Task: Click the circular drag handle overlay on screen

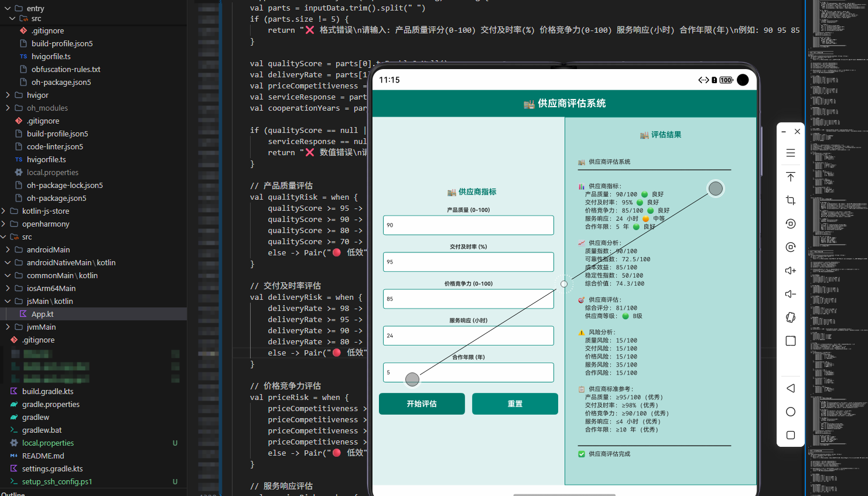Action: [x=716, y=188]
